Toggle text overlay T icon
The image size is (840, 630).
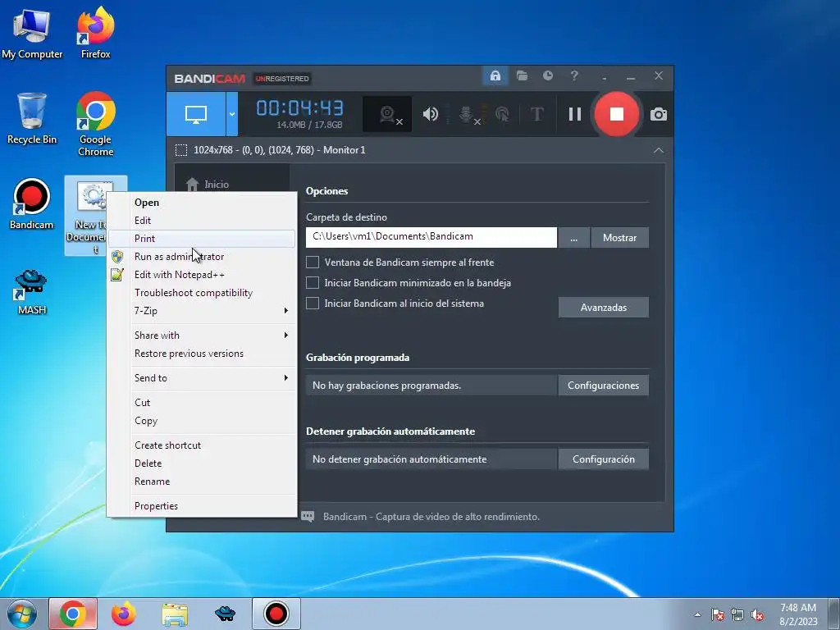pyautogui.click(x=536, y=114)
